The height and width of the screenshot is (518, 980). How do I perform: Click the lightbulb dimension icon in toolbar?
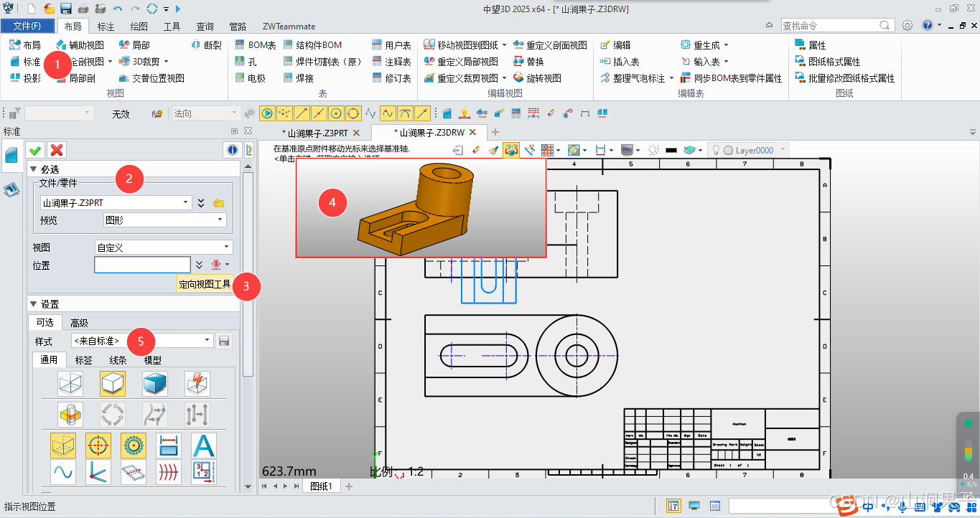point(464,113)
